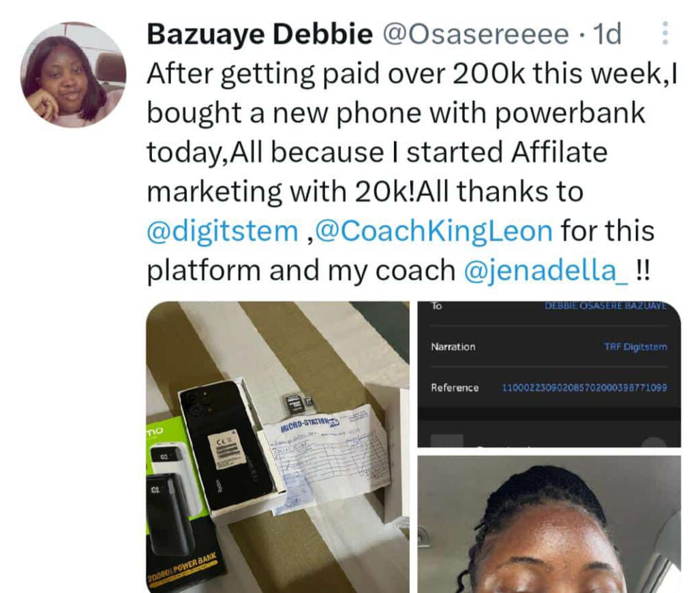Open the selfie photo attachment

[x=549, y=524]
